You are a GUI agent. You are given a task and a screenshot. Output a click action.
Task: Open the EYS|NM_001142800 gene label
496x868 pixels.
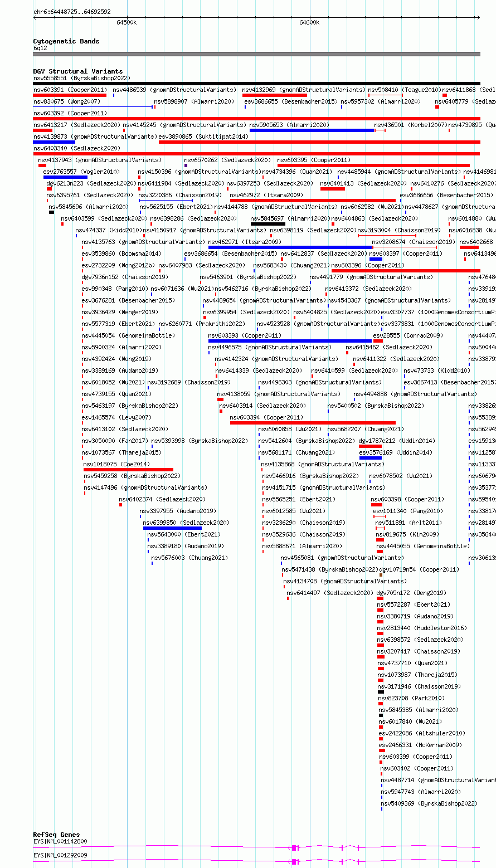coord(60,841)
